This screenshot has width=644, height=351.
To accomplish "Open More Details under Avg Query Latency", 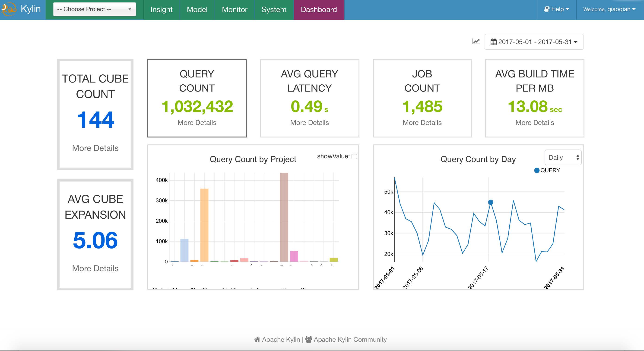I will 310,123.
